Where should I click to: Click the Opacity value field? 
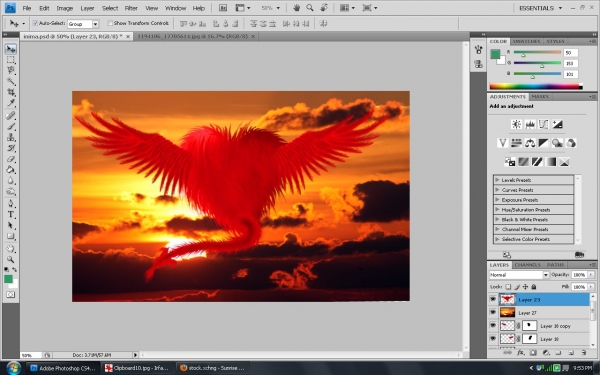point(579,275)
